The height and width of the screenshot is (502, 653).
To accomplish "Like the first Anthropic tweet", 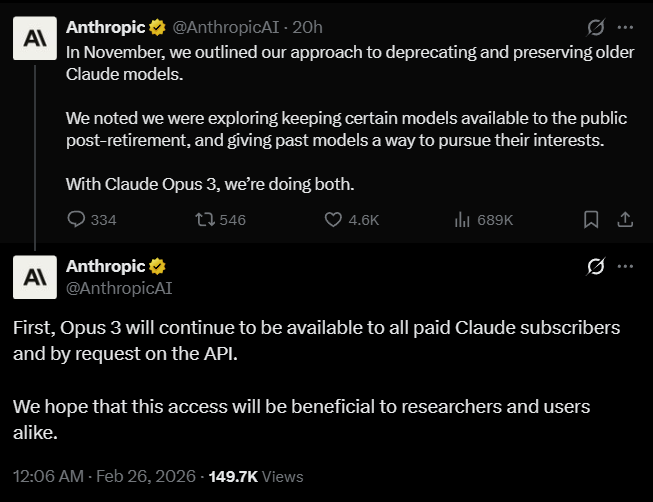I will (x=334, y=220).
